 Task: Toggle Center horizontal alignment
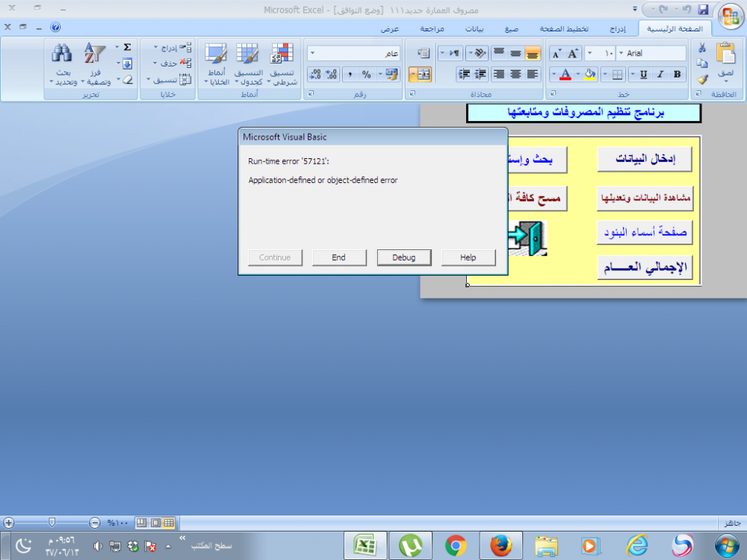(x=515, y=74)
